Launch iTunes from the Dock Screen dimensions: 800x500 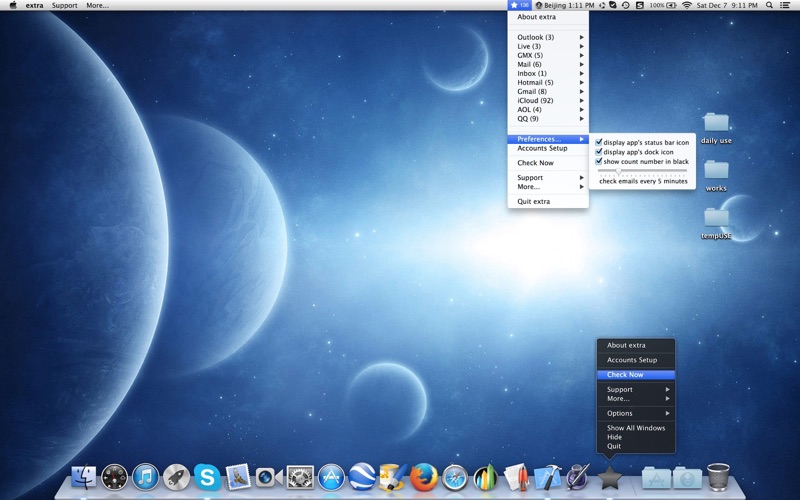click(145, 477)
